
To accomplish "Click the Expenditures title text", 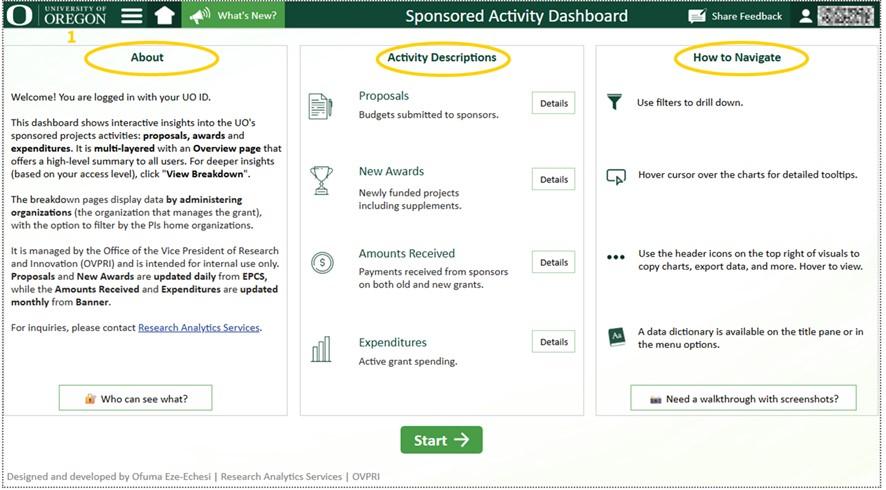I will [393, 342].
